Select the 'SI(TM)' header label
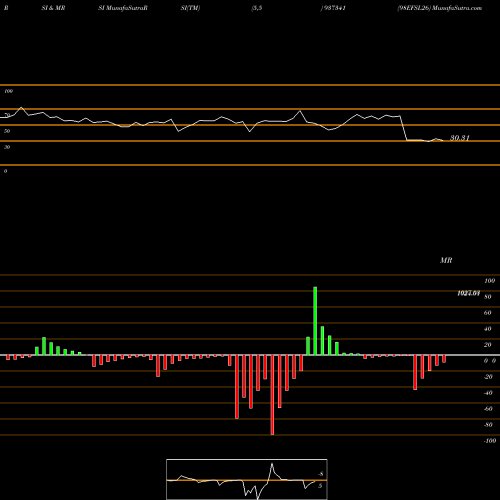500x500 pixels. coord(190,8)
